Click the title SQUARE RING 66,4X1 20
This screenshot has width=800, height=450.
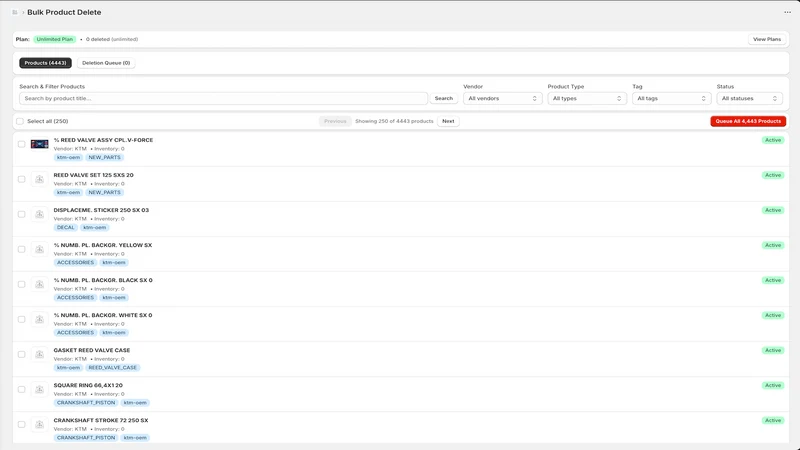tap(88, 386)
